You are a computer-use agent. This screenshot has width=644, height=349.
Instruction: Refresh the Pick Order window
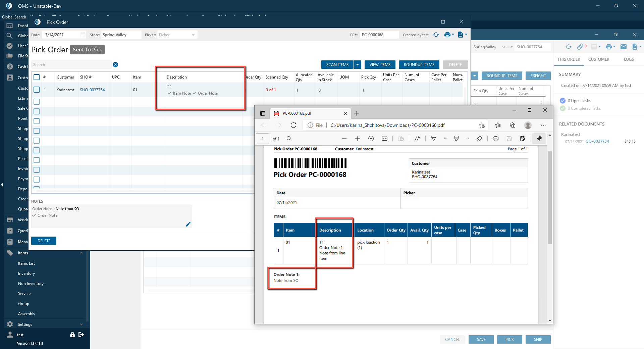coord(436,35)
